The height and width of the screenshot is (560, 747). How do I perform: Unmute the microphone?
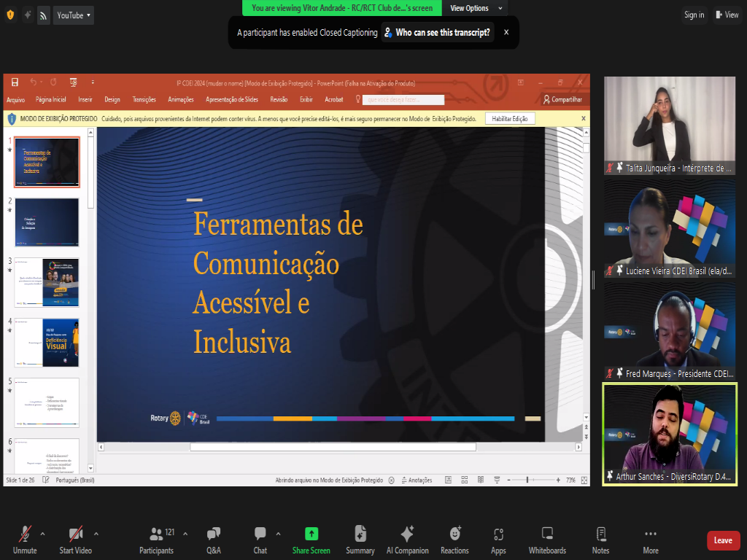[x=25, y=540]
